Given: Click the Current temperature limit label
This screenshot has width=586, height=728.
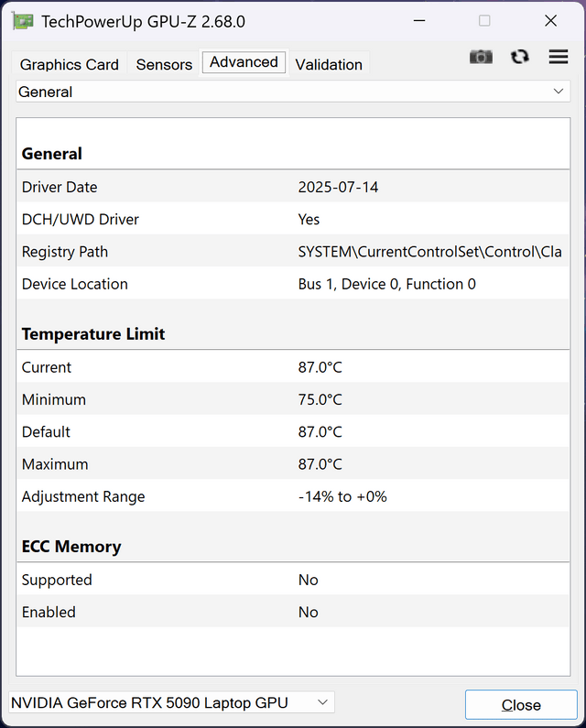Looking at the screenshot, I should pyautogui.click(x=47, y=367).
